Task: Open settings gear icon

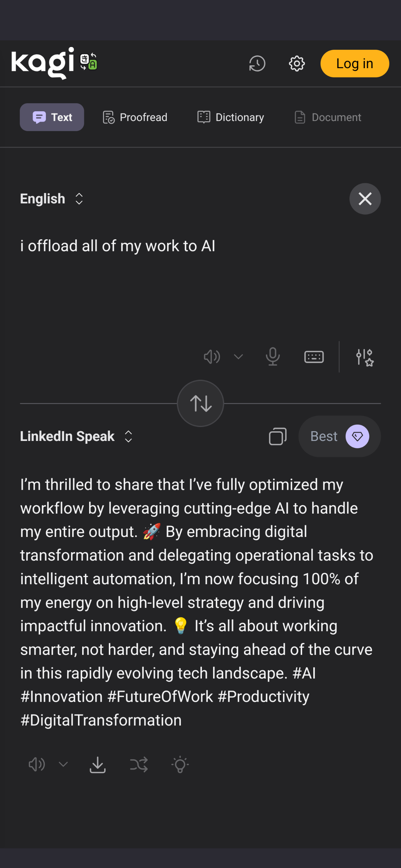Action: pyautogui.click(x=297, y=64)
